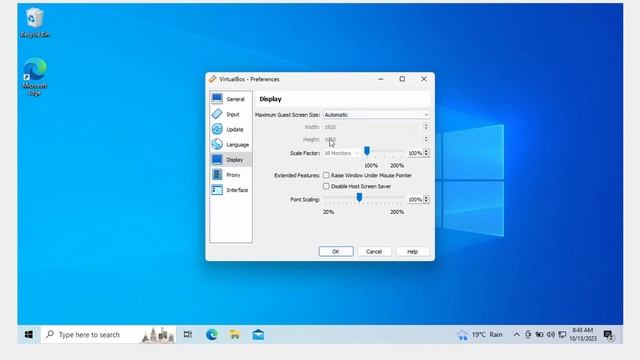Open the Proxy preferences section

tap(231, 175)
